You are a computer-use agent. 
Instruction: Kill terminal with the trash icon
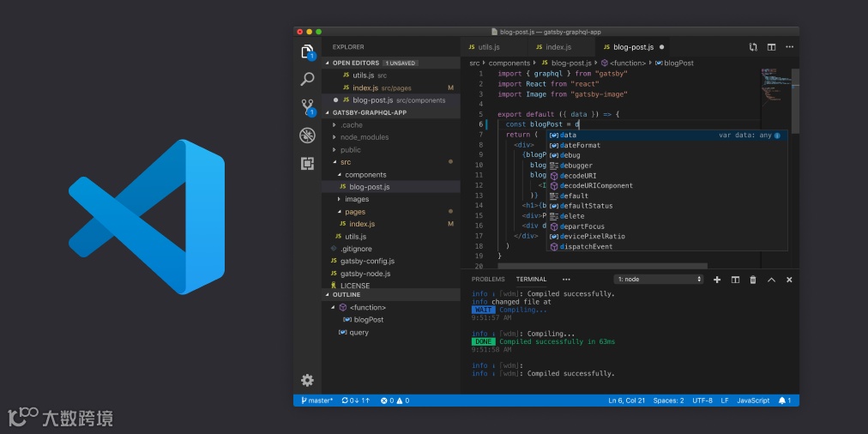[753, 280]
